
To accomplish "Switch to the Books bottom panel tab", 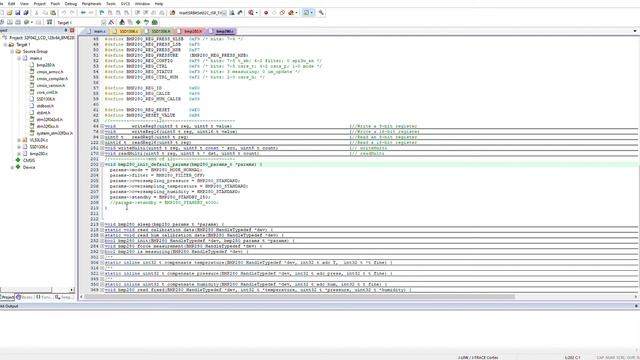I will point(24,297).
